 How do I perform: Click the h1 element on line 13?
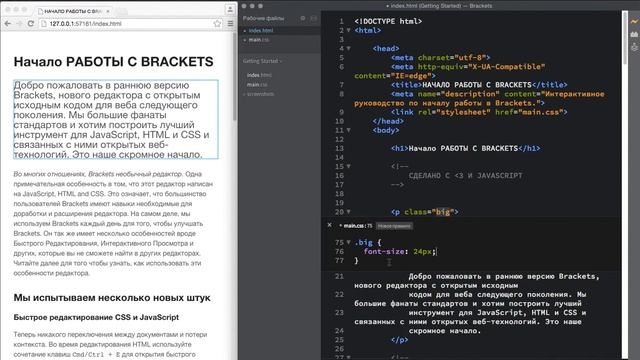465,148
